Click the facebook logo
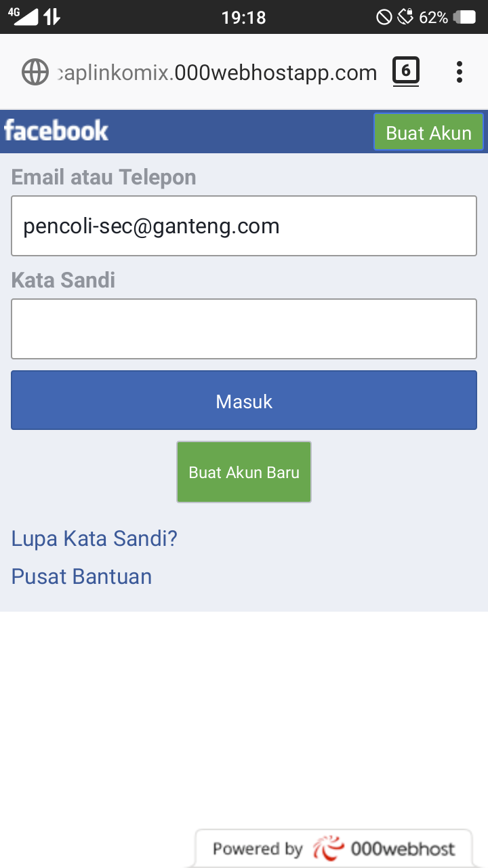The image size is (488, 868). pyautogui.click(x=56, y=131)
